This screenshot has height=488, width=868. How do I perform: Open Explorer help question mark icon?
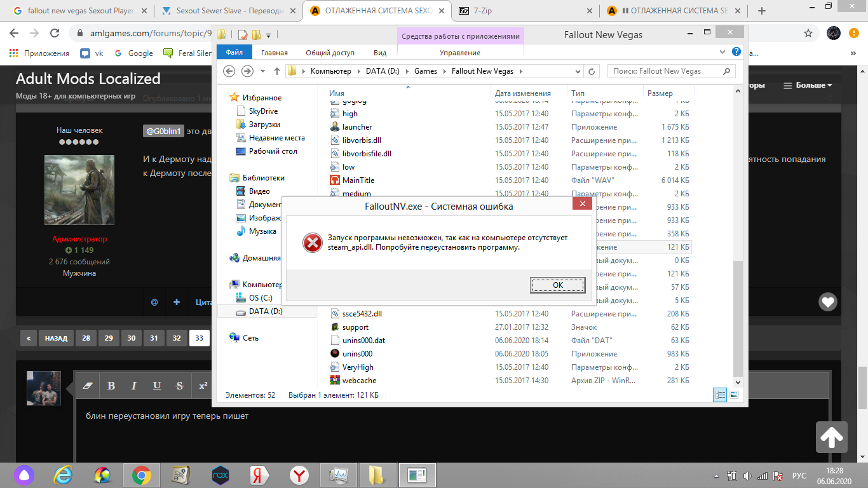point(736,52)
